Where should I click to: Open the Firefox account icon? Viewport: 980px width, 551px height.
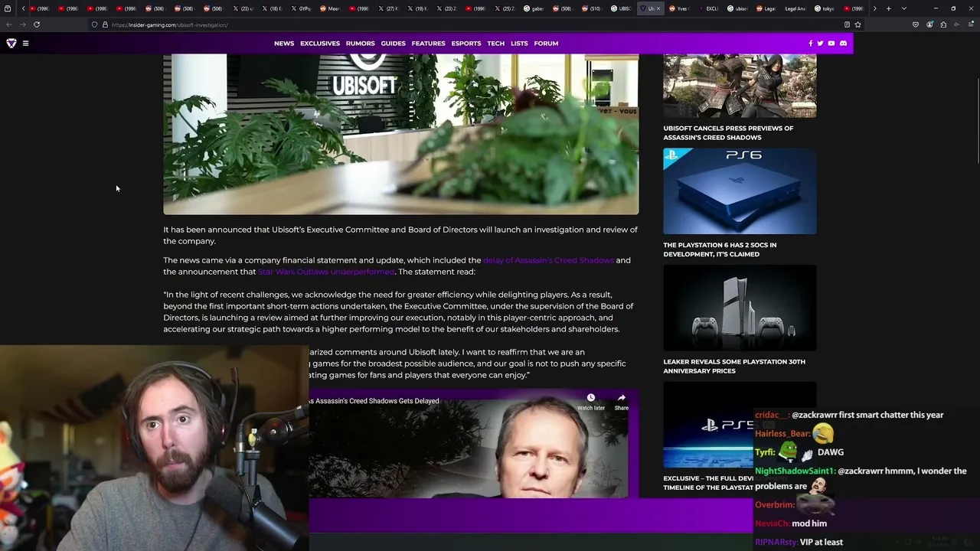(x=929, y=24)
